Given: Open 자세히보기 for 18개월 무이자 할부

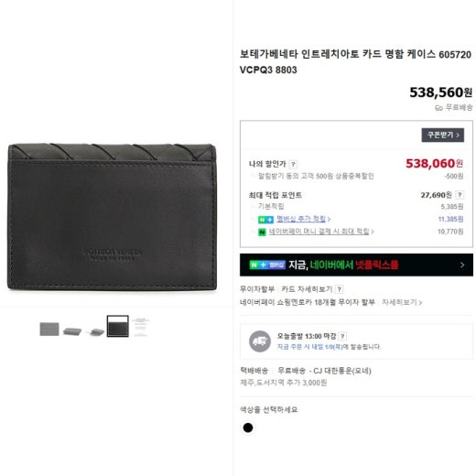Looking at the screenshot, I should click(x=402, y=302).
